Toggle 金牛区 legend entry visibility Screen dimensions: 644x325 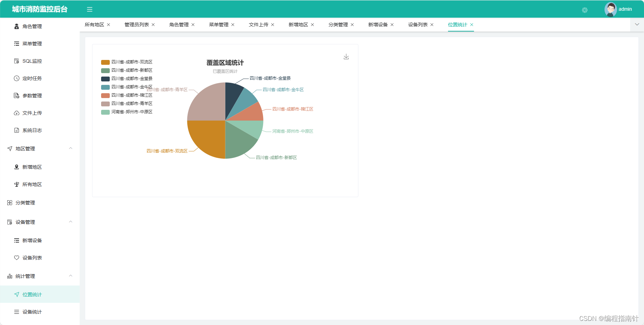127,87
